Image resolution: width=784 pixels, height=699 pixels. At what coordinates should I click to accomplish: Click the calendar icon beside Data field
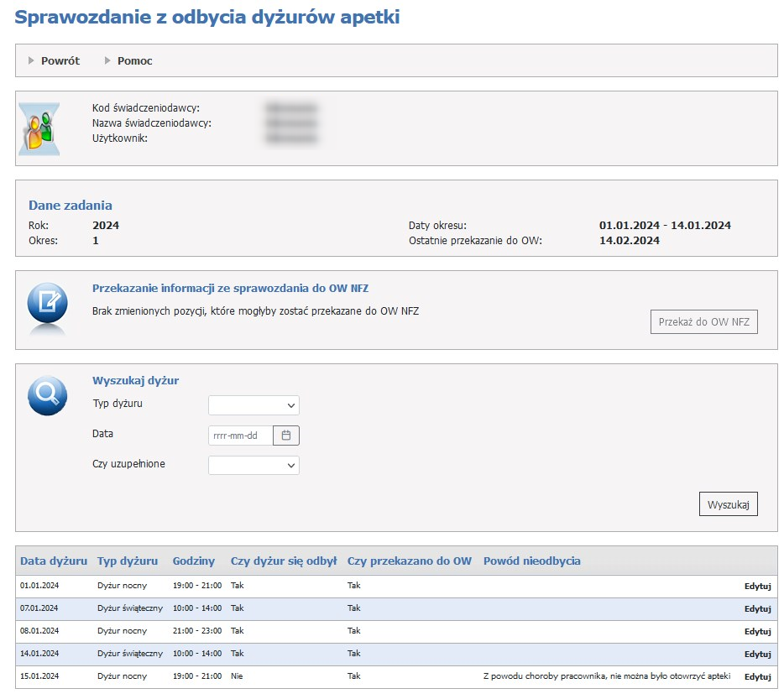[286, 436]
